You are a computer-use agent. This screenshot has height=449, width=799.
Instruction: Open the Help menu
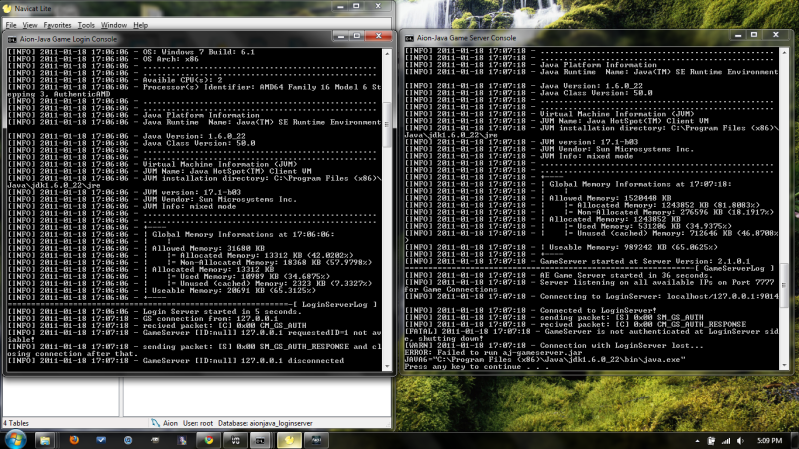pyautogui.click(x=140, y=24)
